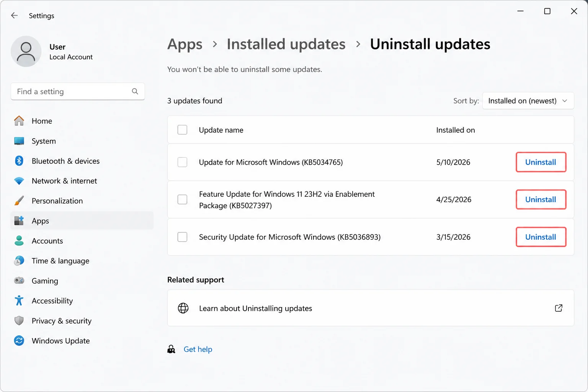Click 'Security Update for Microsoft Windows (KB5036893)' text

click(x=289, y=237)
